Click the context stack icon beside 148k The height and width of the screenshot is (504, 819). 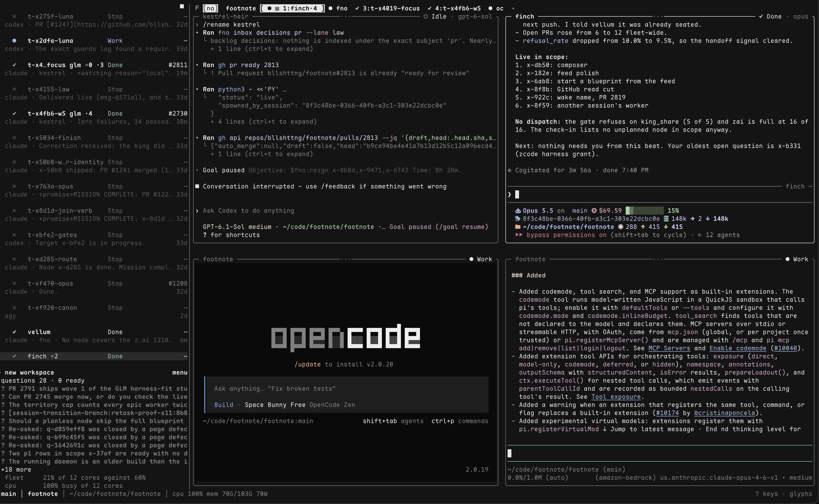click(666, 219)
